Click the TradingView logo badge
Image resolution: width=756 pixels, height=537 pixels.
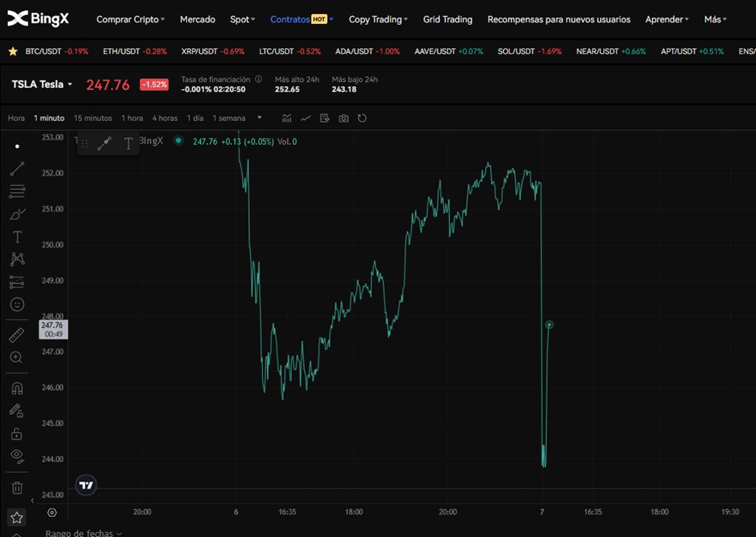click(x=86, y=485)
